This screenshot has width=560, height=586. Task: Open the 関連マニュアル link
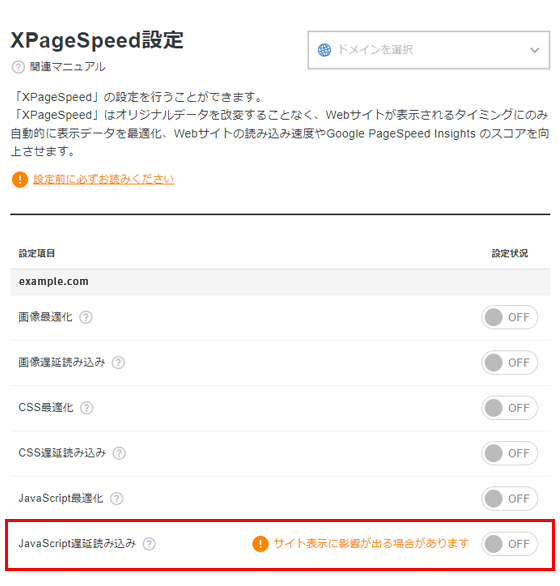coord(67,67)
